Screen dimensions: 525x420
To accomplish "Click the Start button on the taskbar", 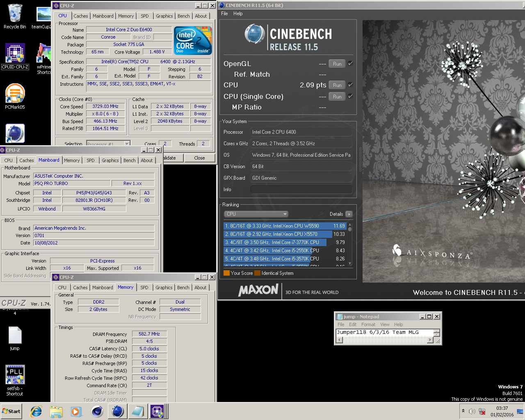I will point(11,411).
